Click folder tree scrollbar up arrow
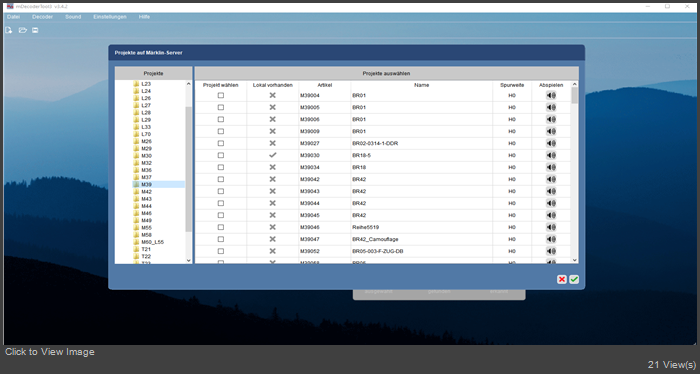700x374 pixels. (188, 84)
